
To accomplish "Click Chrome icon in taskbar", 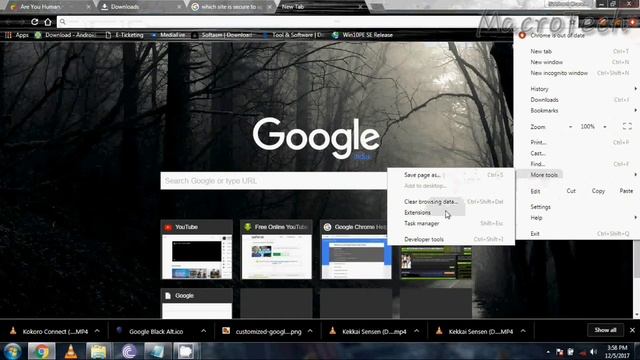I will click(x=41, y=351).
